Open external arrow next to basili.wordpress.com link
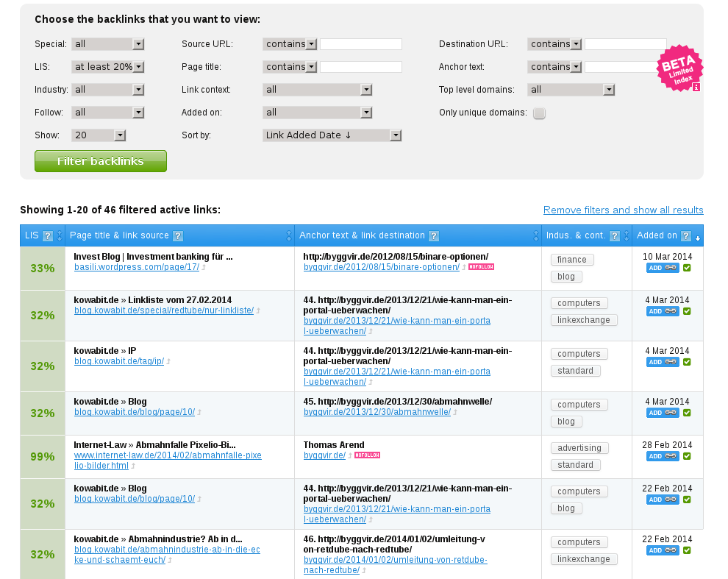728x579 pixels. point(204,268)
